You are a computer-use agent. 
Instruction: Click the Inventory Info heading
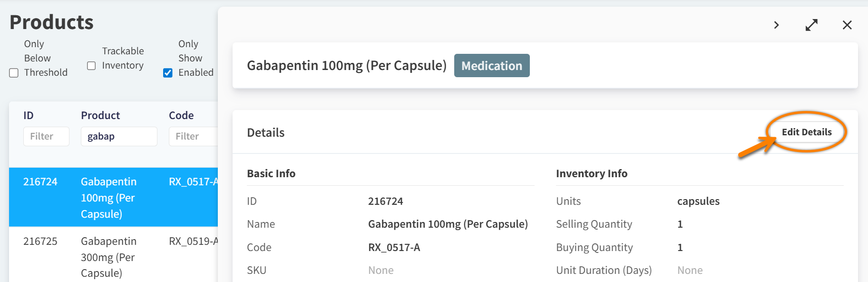tap(592, 173)
